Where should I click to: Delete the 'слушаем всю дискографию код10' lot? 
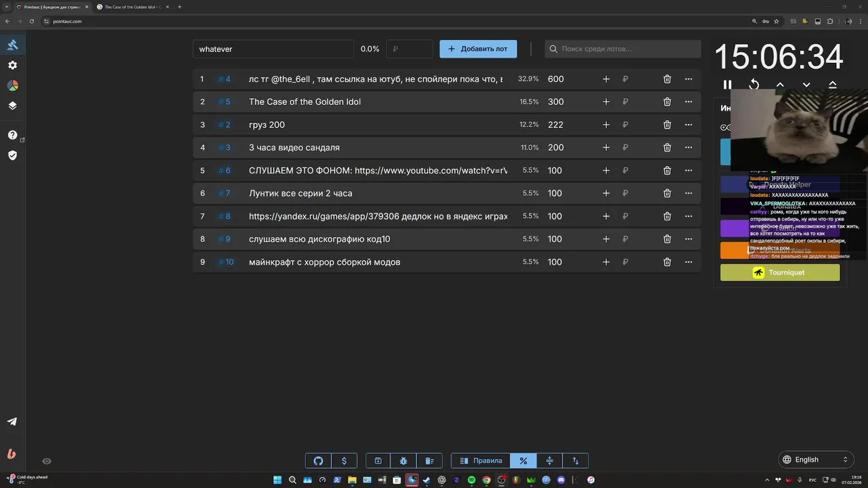click(x=667, y=239)
